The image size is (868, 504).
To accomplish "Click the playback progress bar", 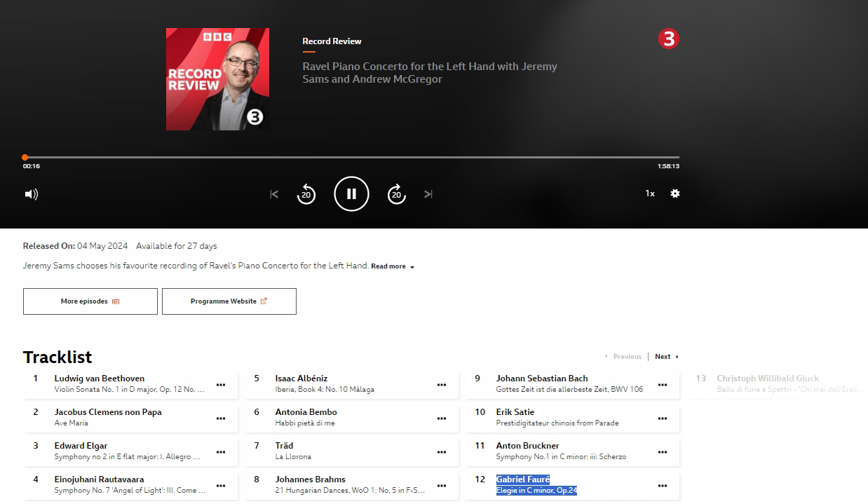I will (351, 157).
